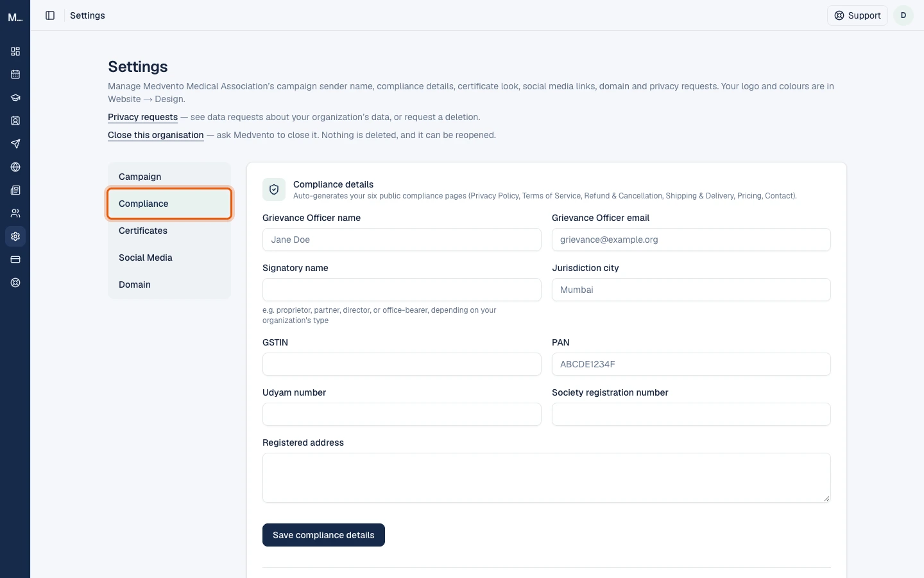Open the Privacy requests link
The height and width of the screenshot is (578, 924).
tap(142, 117)
